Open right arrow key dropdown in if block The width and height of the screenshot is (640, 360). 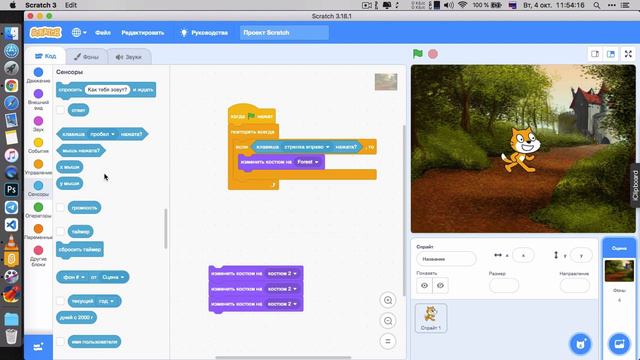point(307,147)
